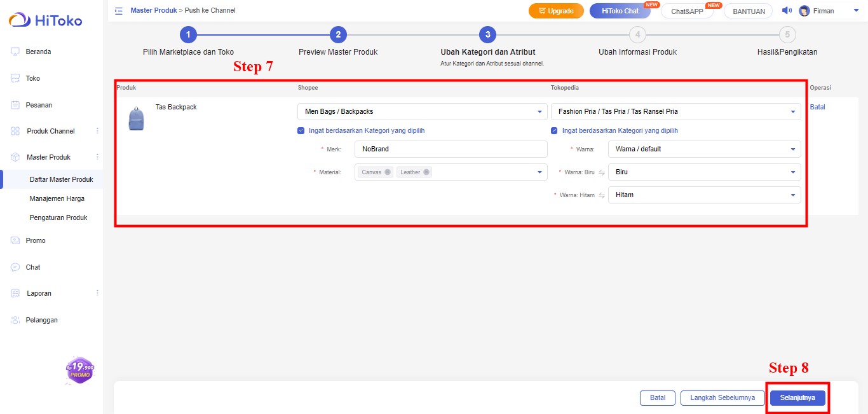Click the swap icon beside Warna: Hitam

(602, 195)
